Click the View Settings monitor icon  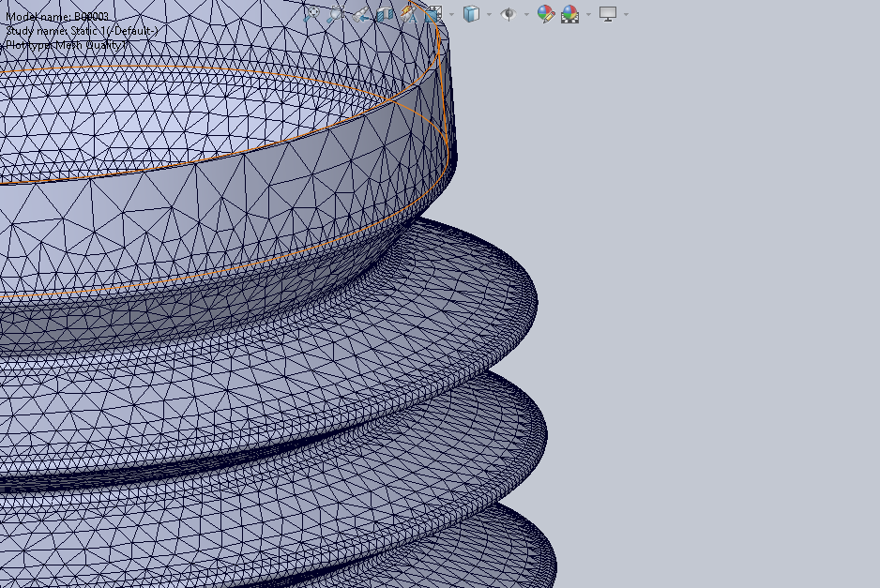coord(608,14)
